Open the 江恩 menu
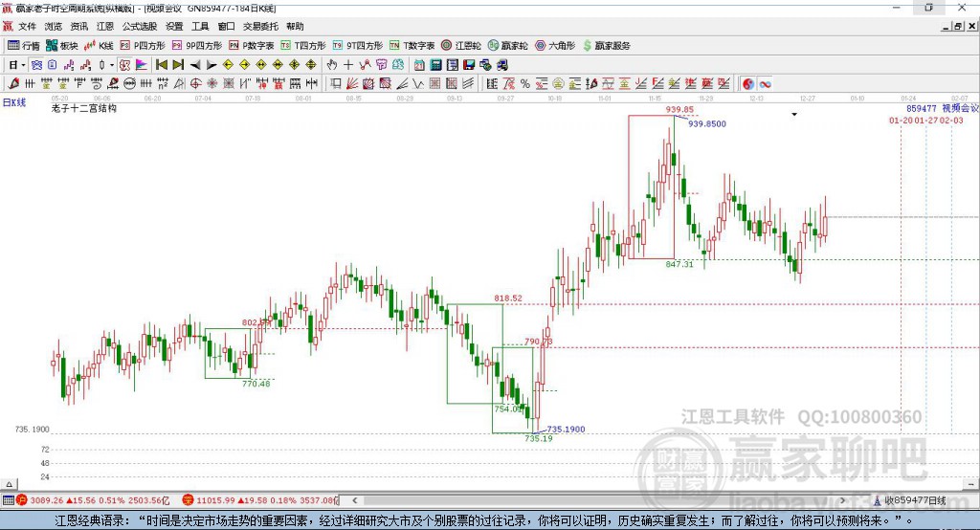The image size is (980, 530). coord(105,26)
